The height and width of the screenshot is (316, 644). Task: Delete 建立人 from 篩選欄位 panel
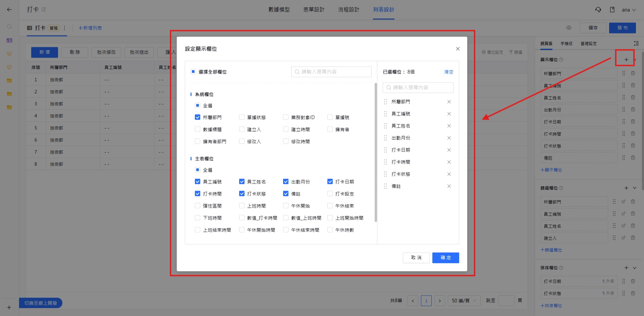pyautogui.click(x=633, y=238)
